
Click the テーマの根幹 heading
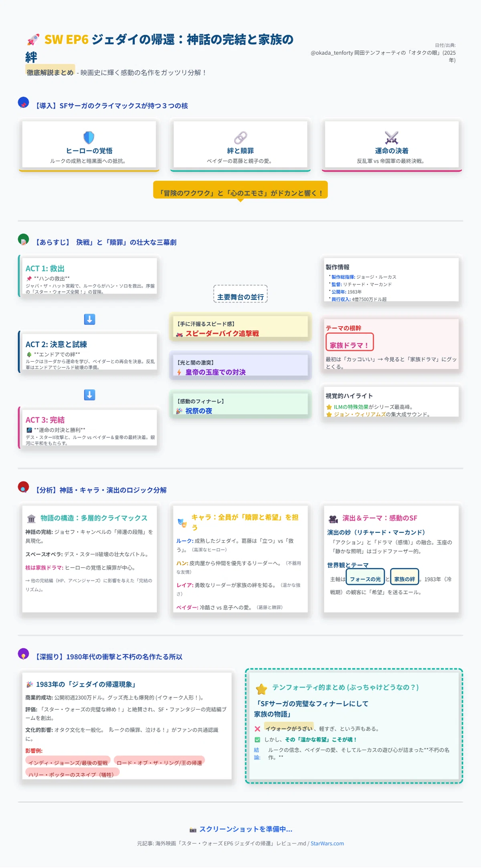click(x=344, y=328)
